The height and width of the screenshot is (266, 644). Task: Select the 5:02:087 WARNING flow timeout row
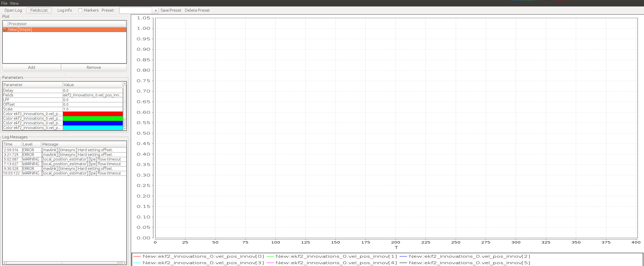click(65, 159)
